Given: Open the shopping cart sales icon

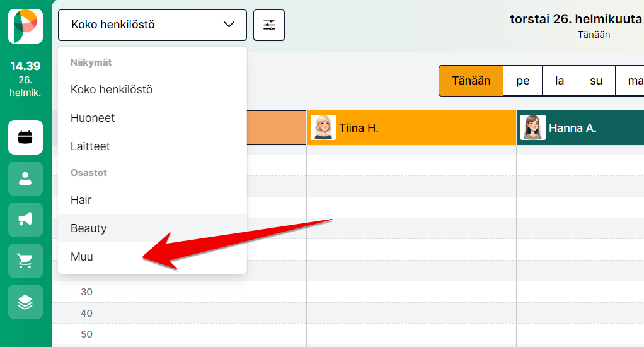Looking at the screenshot, I should (x=25, y=261).
